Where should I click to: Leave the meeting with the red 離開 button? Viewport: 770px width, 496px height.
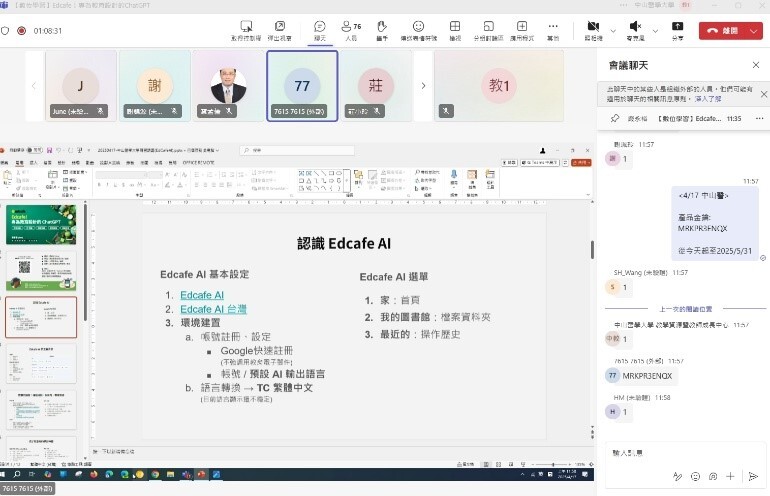[722, 30]
